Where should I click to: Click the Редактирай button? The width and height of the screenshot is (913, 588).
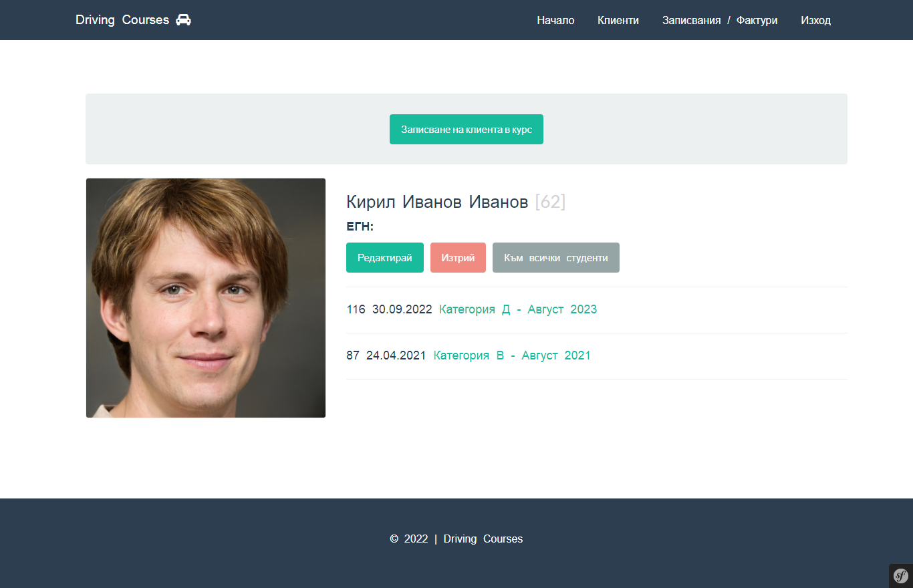[x=384, y=257]
